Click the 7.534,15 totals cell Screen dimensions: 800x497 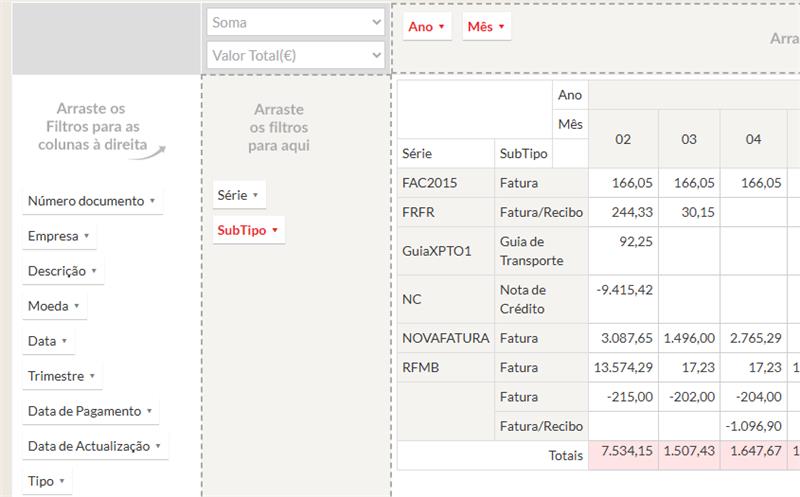pyautogui.click(x=623, y=455)
